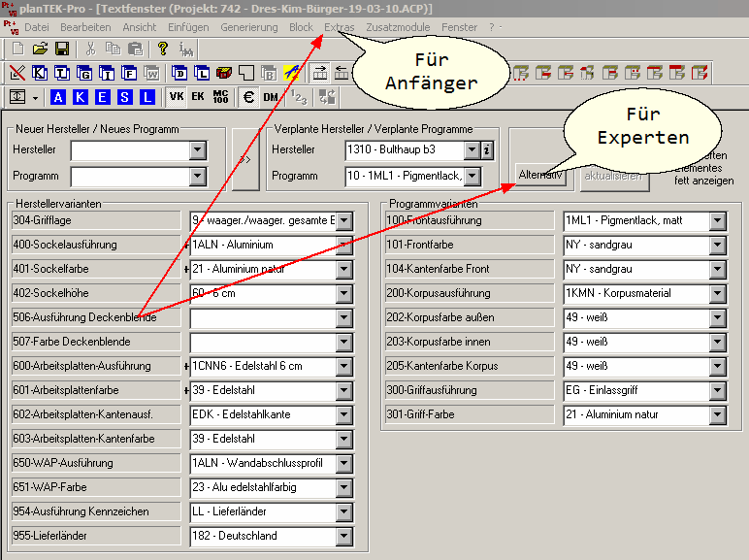The image size is (749, 560).
Task: Toggle the EK price mode button
Action: coord(198,97)
